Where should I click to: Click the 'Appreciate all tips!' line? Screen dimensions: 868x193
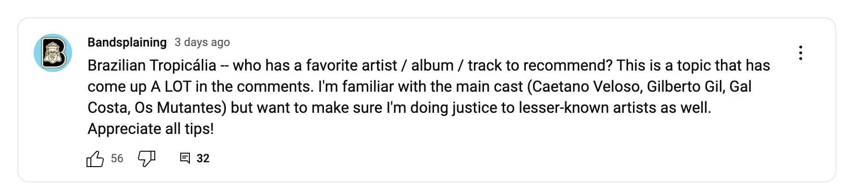coord(150,129)
